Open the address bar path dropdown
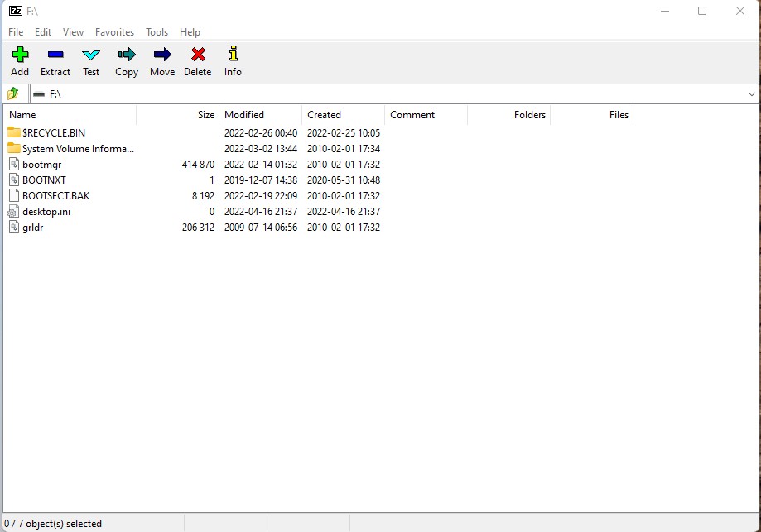The height and width of the screenshot is (532, 761). point(751,93)
